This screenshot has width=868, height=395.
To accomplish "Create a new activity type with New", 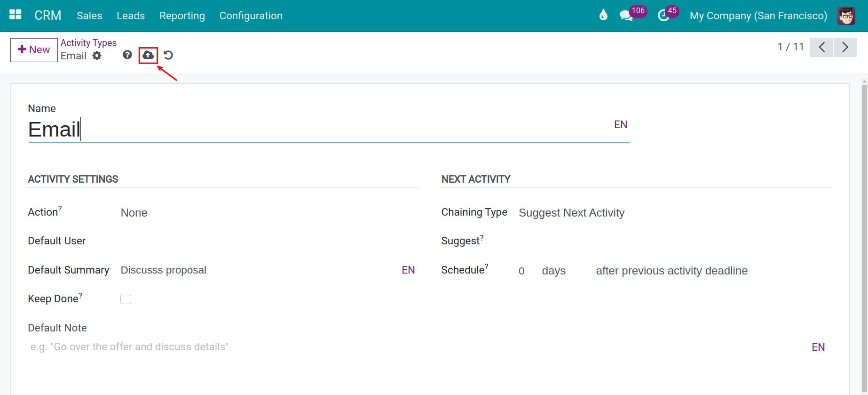I will [x=34, y=50].
